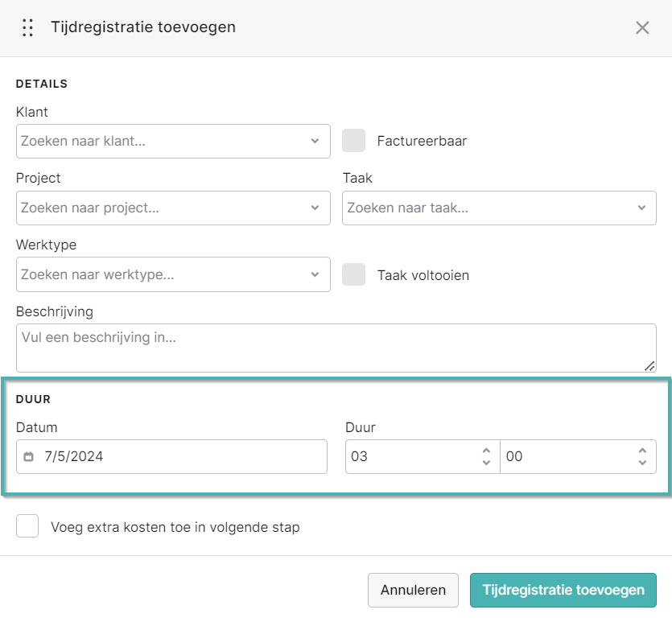Image resolution: width=672 pixels, height=622 pixels.
Task: Expand the Werktype dropdown
Action: pos(173,274)
